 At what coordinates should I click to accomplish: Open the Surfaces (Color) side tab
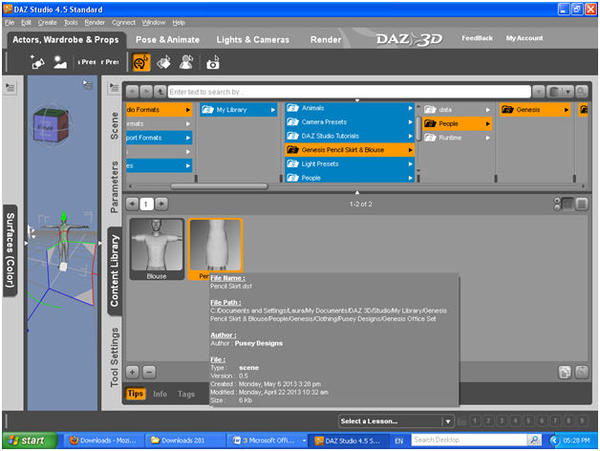point(10,250)
